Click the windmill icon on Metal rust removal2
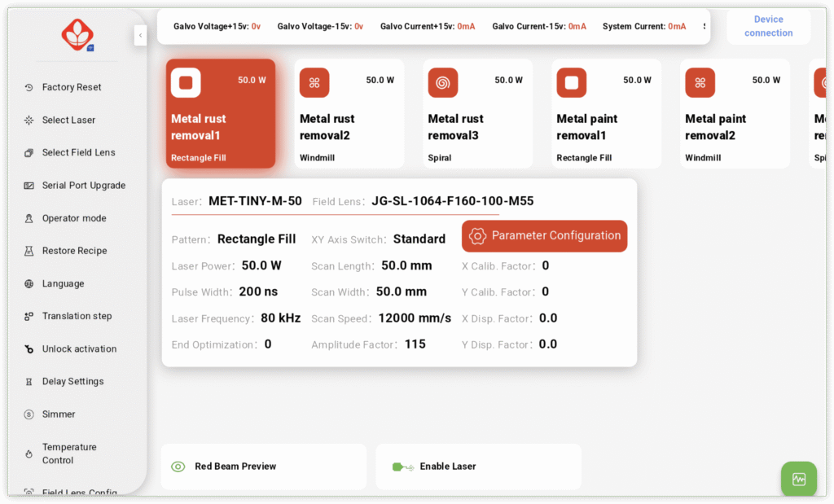834x504 pixels. point(314,82)
